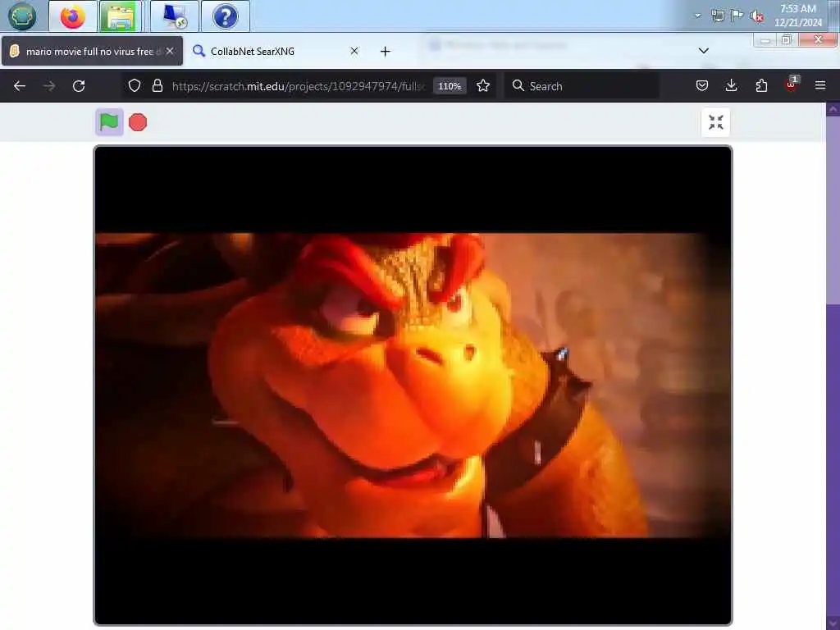Click the Firefox taskbar icon
The height and width of the screenshot is (630, 840).
pyautogui.click(x=73, y=16)
